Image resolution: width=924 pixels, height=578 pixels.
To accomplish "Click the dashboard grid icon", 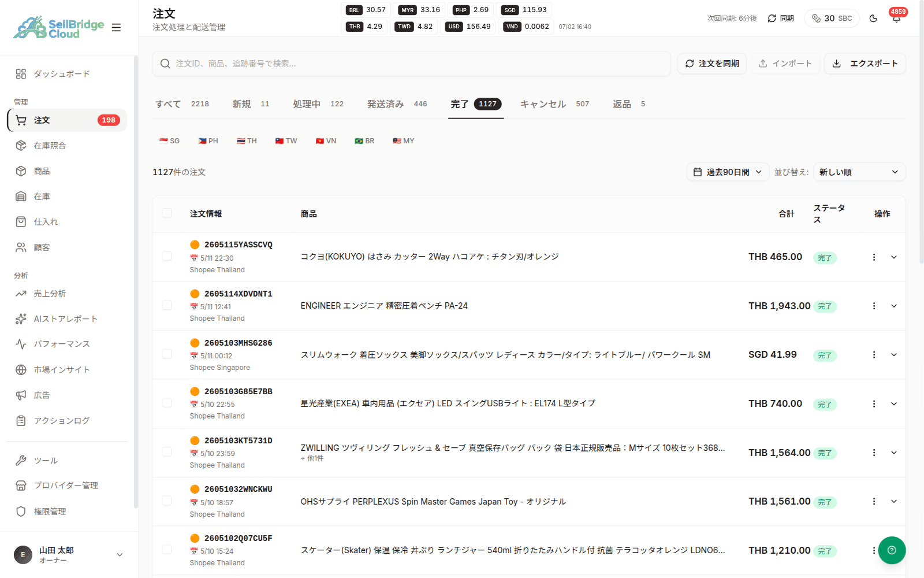I will pos(21,74).
